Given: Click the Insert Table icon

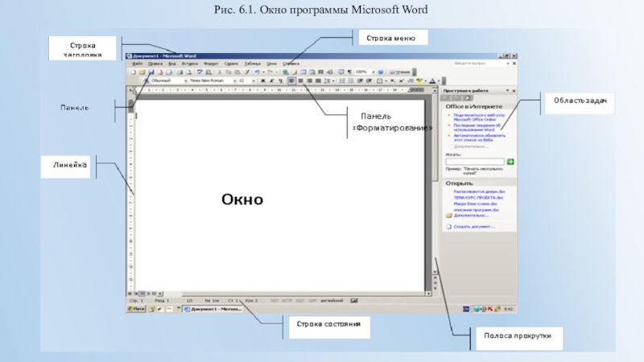Looking at the screenshot, I should (303, 72).
